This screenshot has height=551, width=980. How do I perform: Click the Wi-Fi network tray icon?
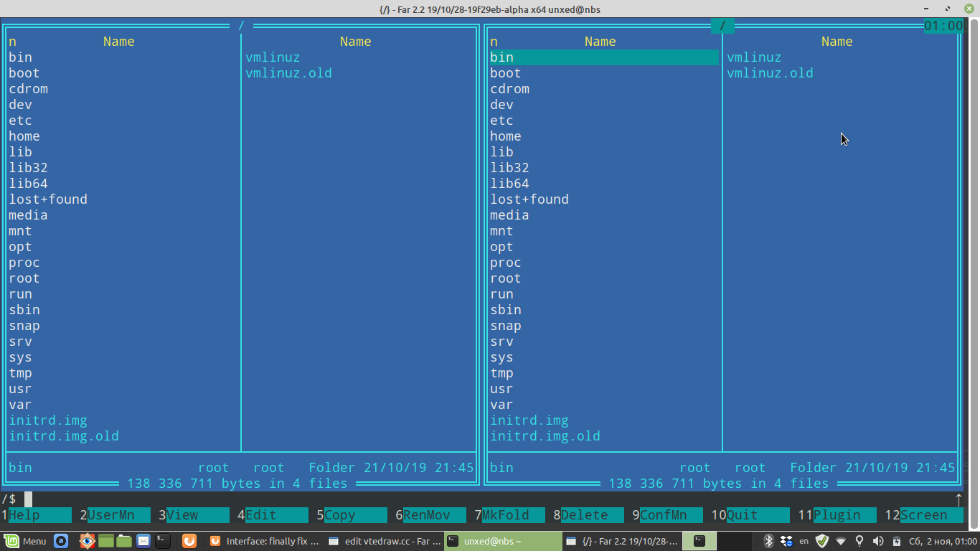tap(841, 541)
